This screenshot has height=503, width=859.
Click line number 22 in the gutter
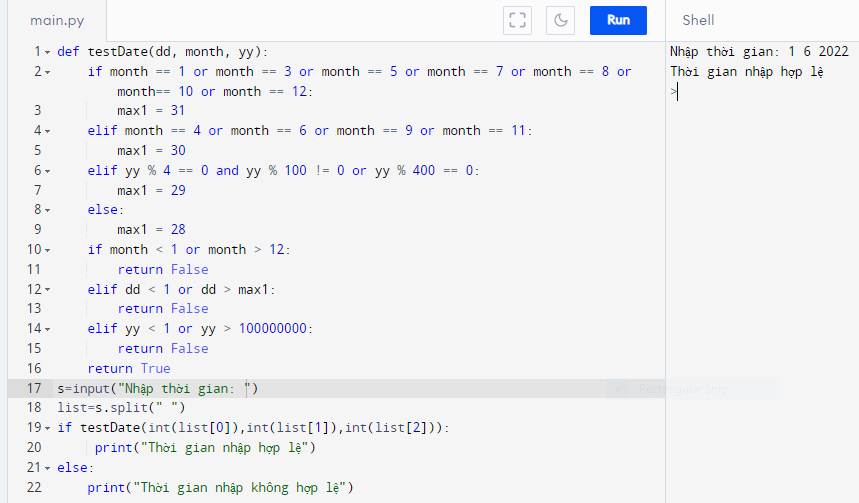35,487
